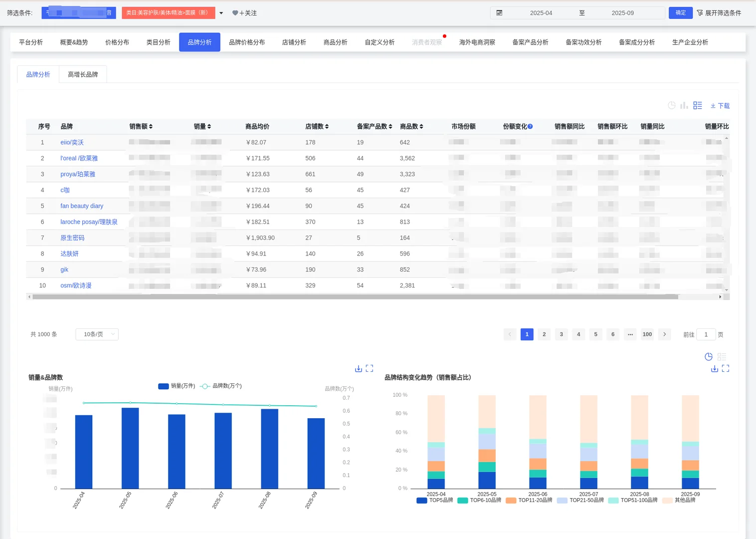Screen dimensions: 756x539
Task: Open the 10条/页 page size dropdown
Action: [x=97, y=334]
